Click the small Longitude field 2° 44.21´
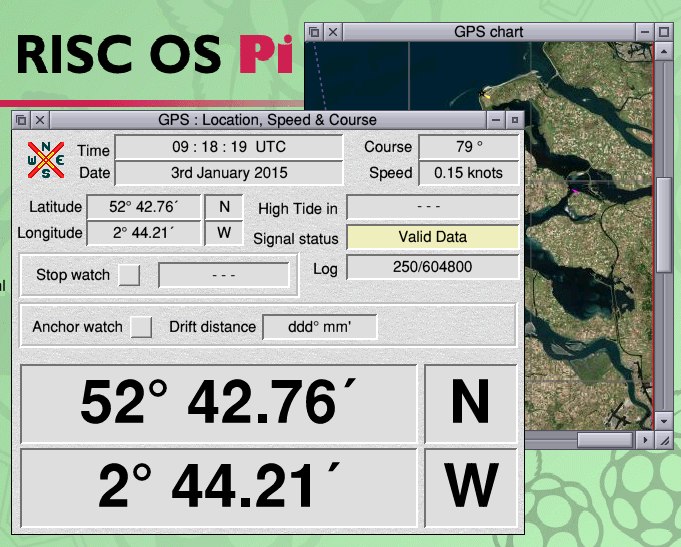 click(144, 233)
